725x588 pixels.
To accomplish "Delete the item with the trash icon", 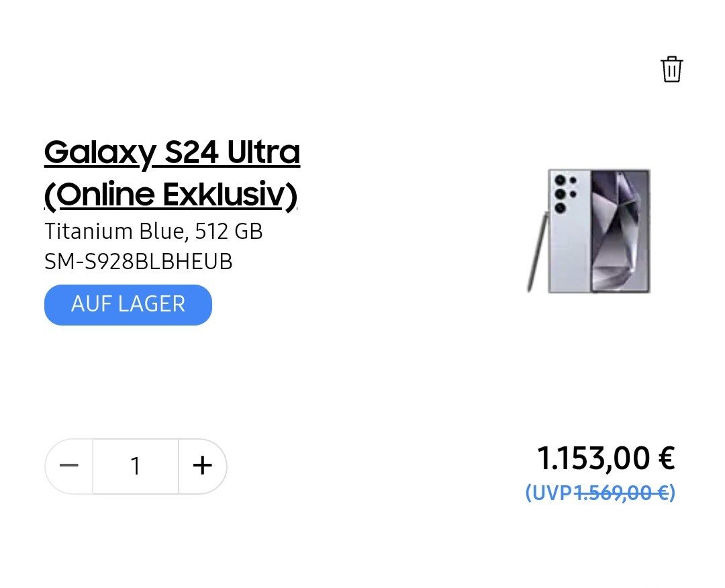I will (671, 69).
